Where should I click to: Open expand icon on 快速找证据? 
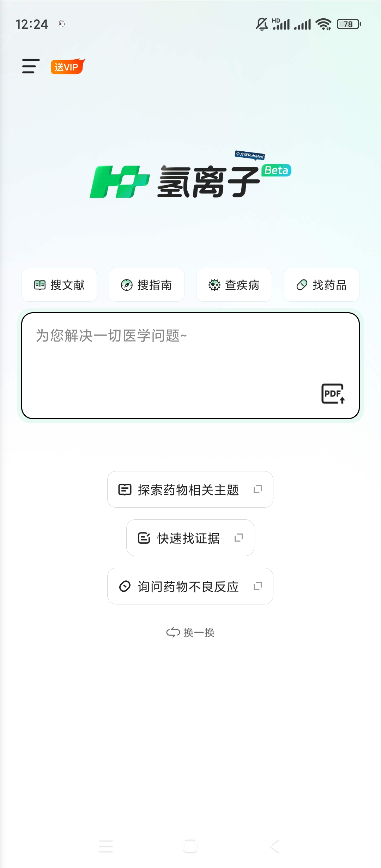tap(239, 538)
